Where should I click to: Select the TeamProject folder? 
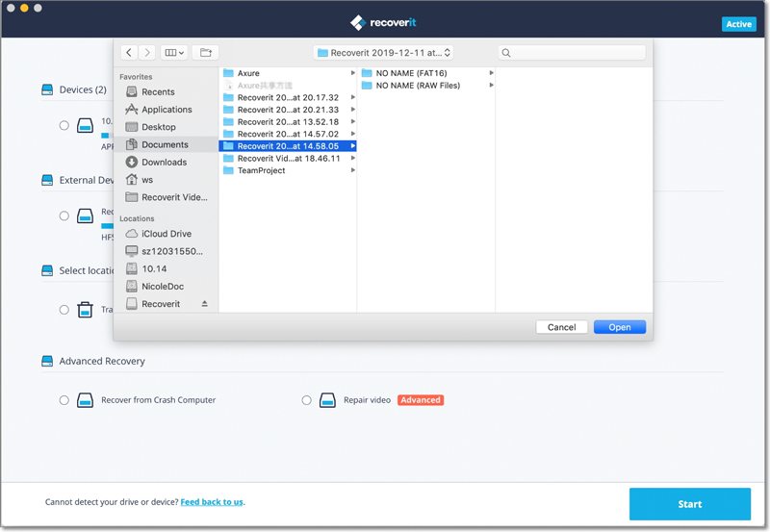pyautogui.click(x=261, y=171)
